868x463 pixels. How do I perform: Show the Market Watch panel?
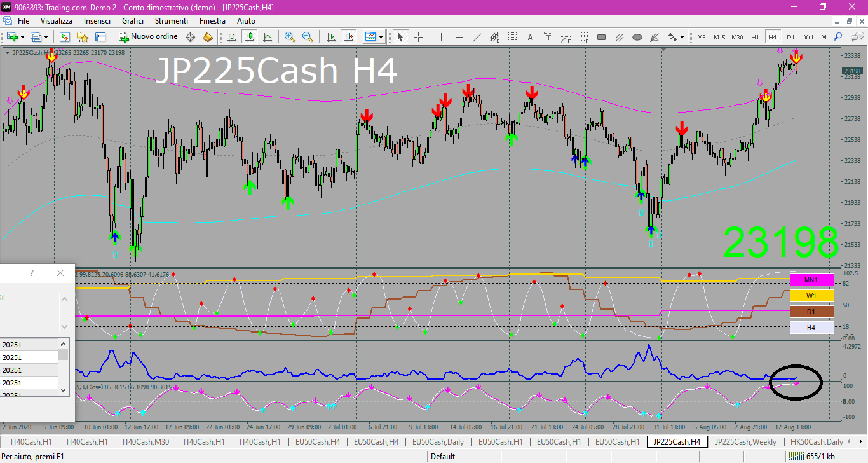pos(64,37)
